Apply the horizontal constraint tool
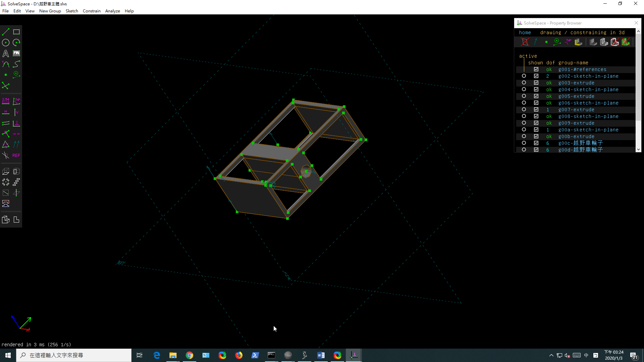This screenshot has width=644, height=362. coord(6,112)
